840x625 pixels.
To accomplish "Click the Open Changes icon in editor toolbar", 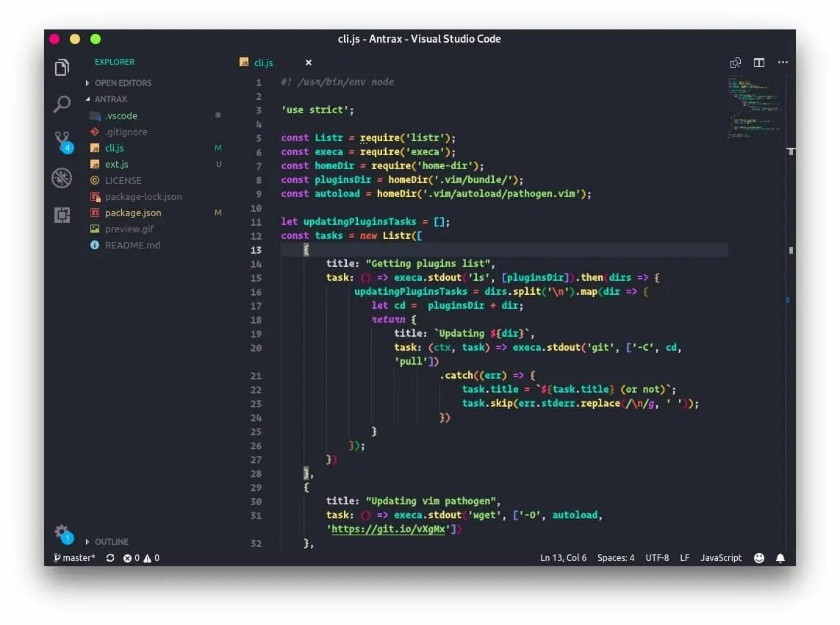I will pos(736,63).
